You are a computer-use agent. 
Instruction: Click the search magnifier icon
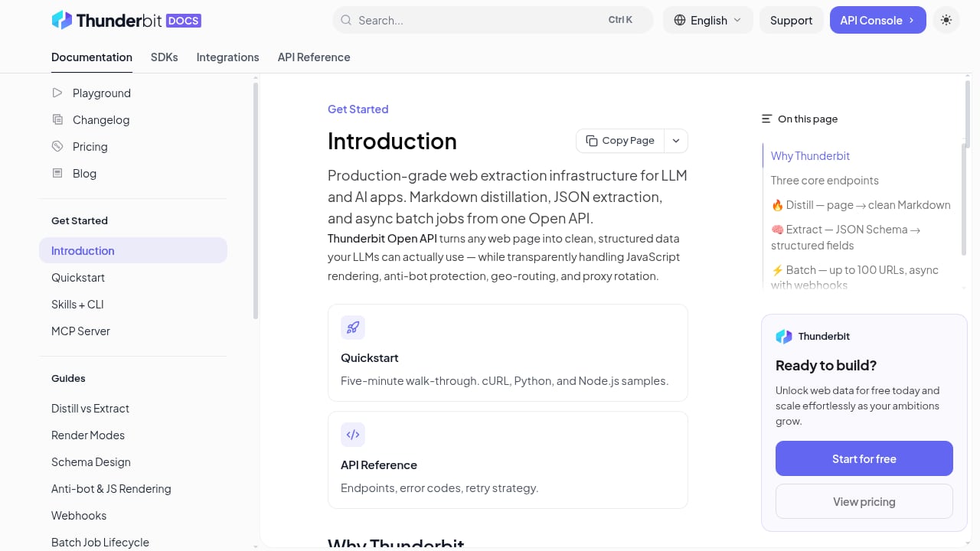346,20
